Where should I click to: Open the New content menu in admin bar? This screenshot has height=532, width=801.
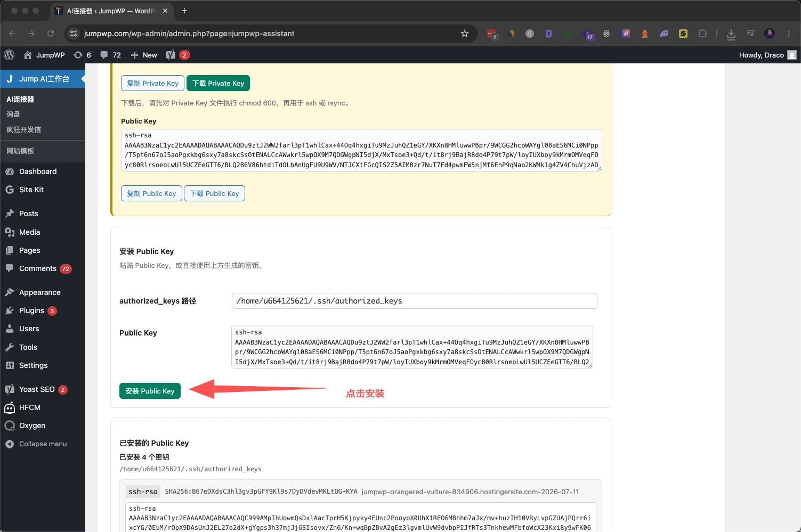point(144,55)
